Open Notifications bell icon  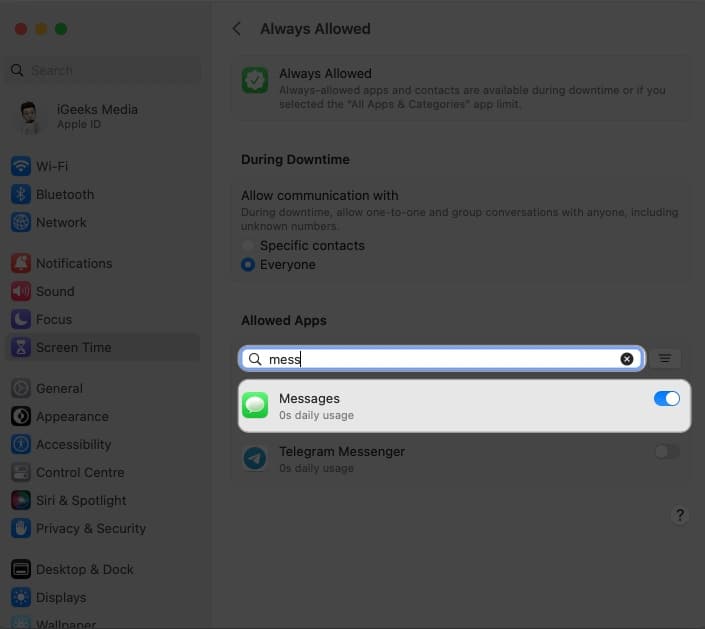[21, 263]
